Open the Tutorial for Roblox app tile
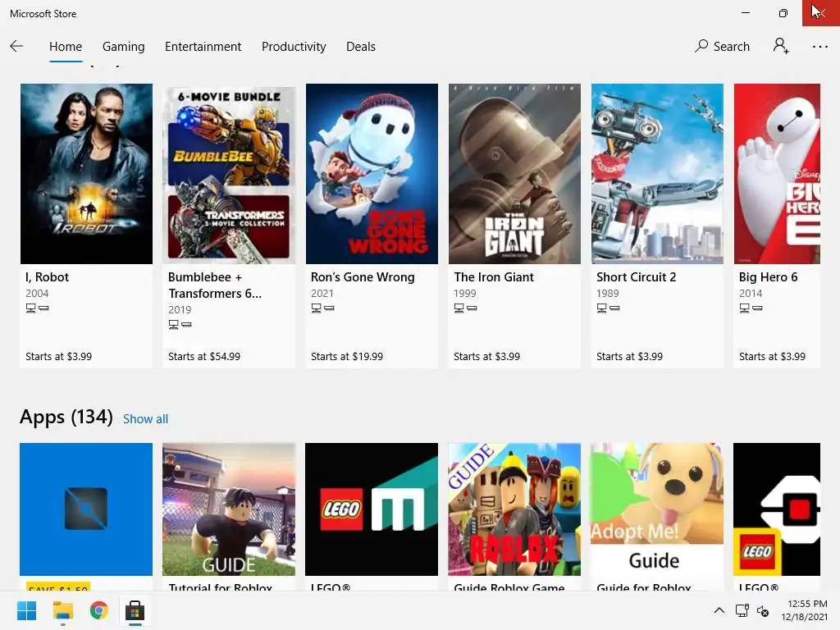840x630 pixels. [229, 509]
